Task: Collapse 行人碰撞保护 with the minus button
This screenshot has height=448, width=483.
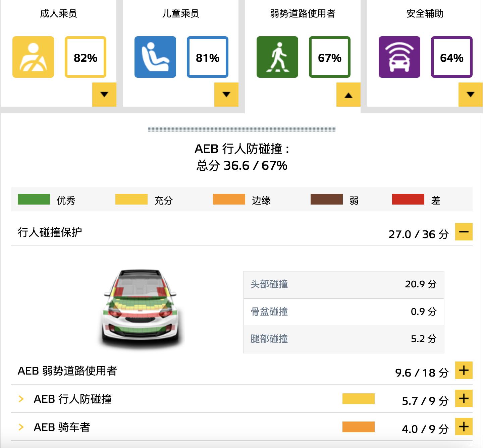Action: pos(464,232)
